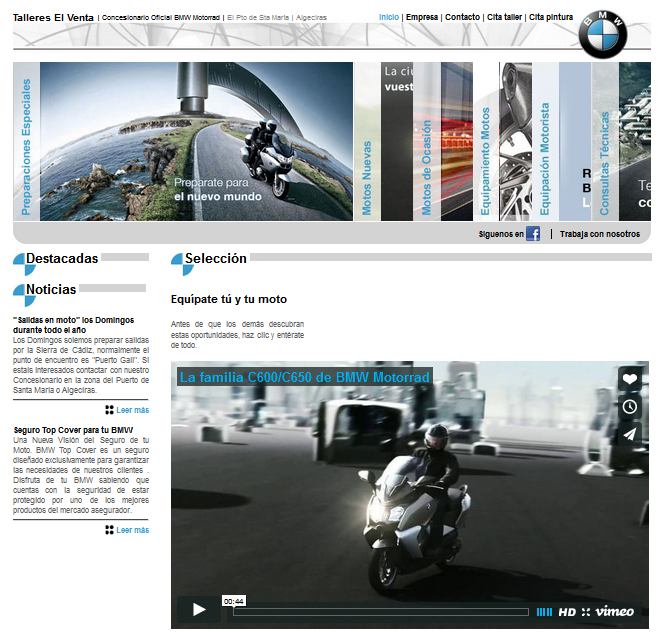Select El Pto de Sta María location

pyautogui.click(x=258, y=18)
